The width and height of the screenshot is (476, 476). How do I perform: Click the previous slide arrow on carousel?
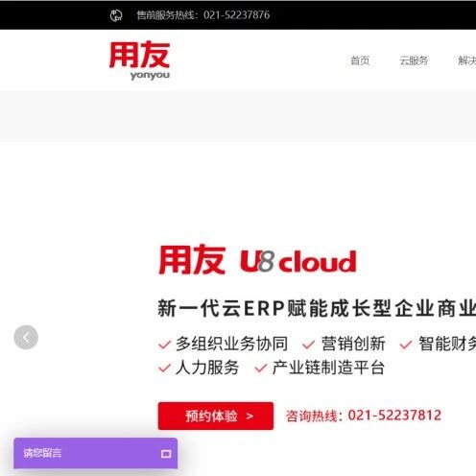[26, 337]
